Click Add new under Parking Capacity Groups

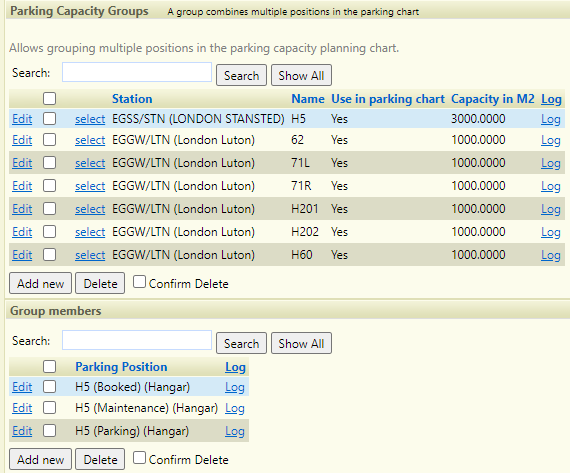coord(40,283)
